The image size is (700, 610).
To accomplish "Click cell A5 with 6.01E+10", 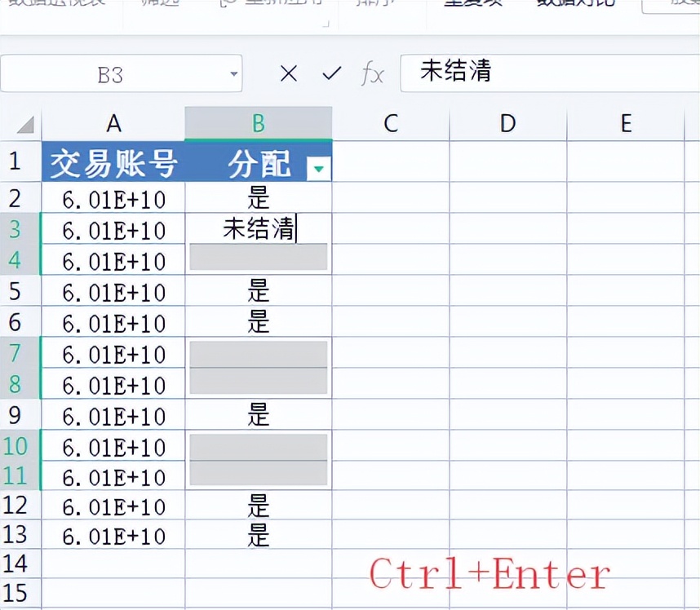I will pos(113,290).
